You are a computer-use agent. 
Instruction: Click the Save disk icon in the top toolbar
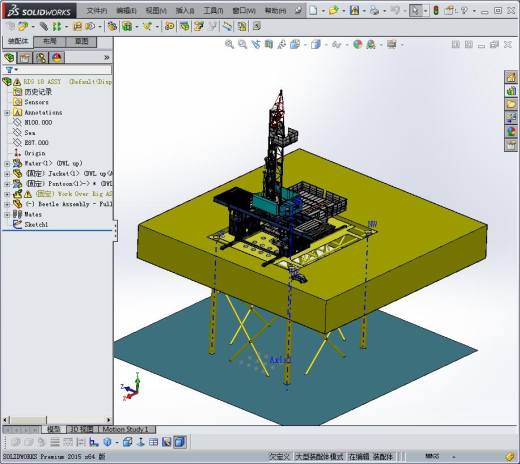coord(354,11)
